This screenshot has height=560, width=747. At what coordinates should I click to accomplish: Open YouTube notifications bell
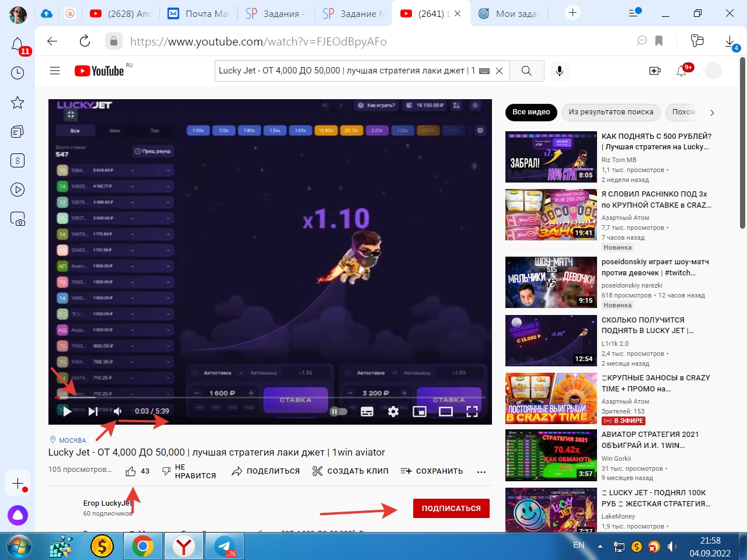click(681, 71)
